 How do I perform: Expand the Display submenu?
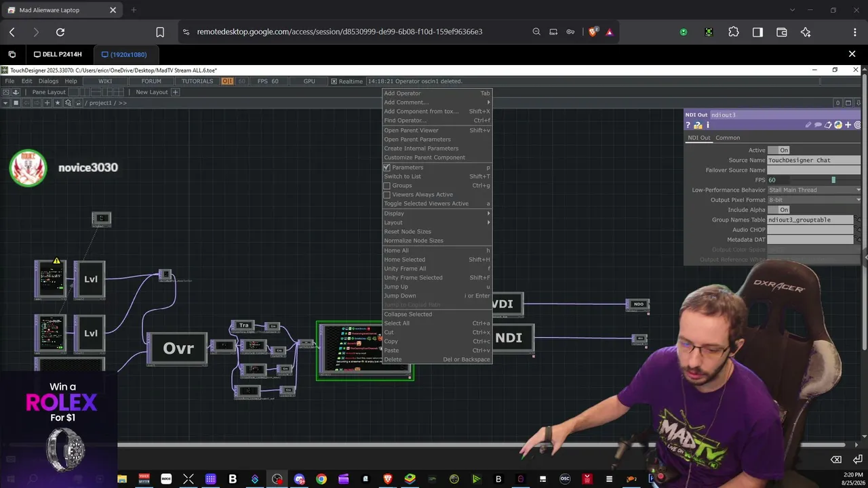pos(437,213)
